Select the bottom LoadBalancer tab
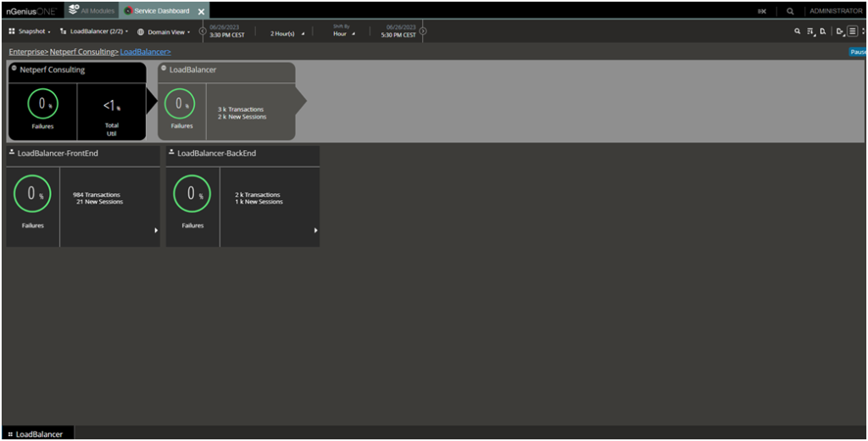This screenshot has width=868, height=441. [37, 434]
